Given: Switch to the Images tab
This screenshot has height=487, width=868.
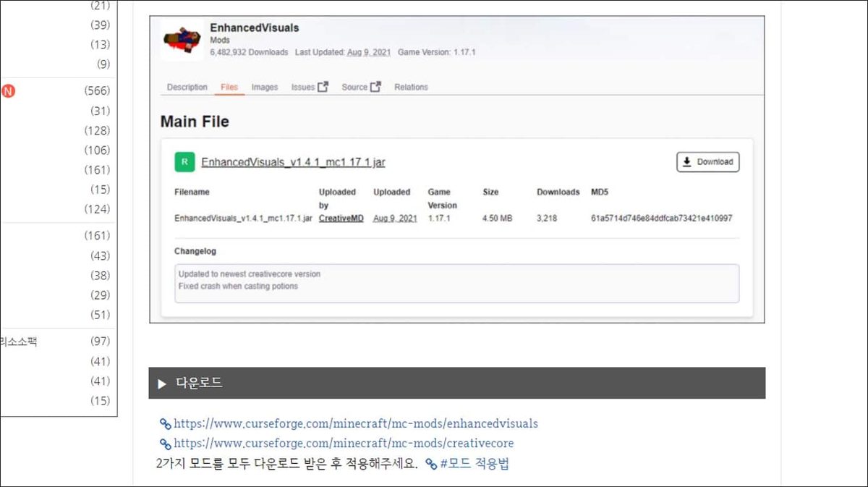Looking at the screenshot, I should click(x=265, y=87).
